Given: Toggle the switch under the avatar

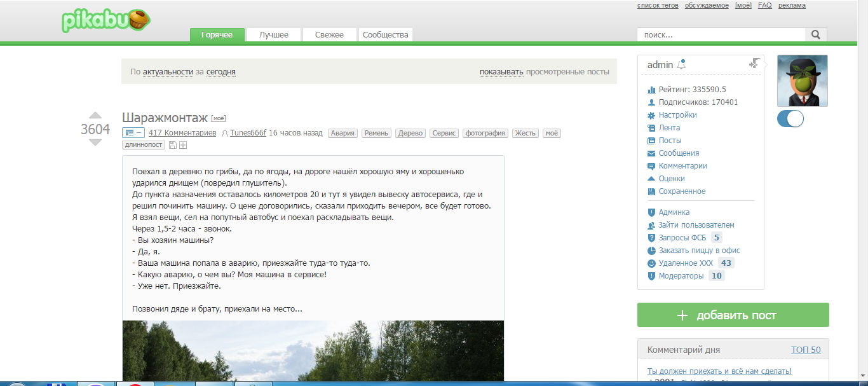Looking at the screenshot, I should pos(790,119).
